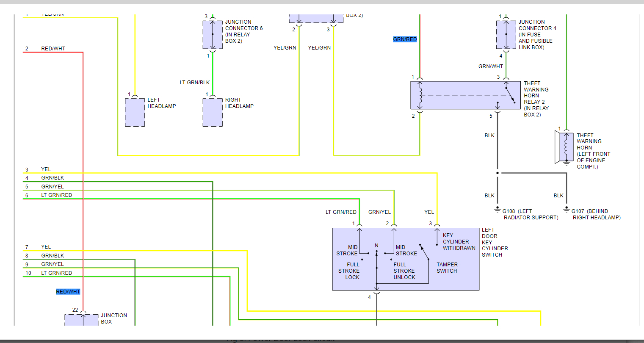The height and width of the screenshot is (343, 644).
Task: Click the Left Door Key Cylinder Switch label
Action: 495,242
